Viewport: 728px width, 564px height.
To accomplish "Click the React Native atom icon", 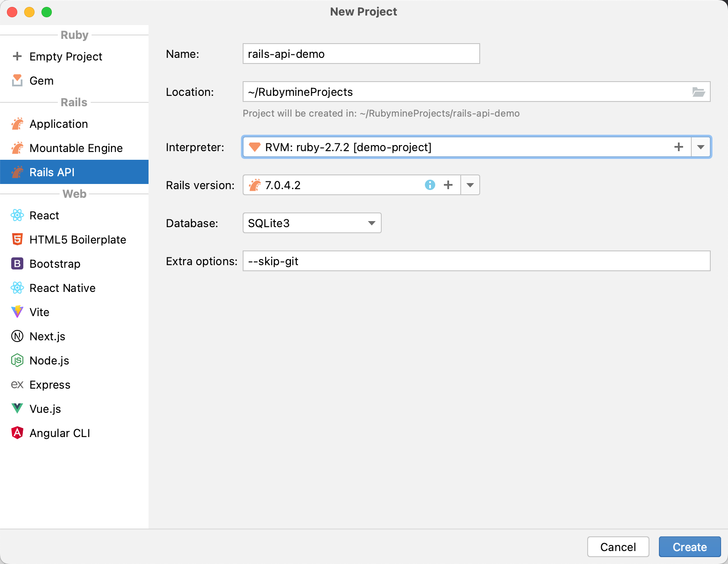I will point(17,288).
